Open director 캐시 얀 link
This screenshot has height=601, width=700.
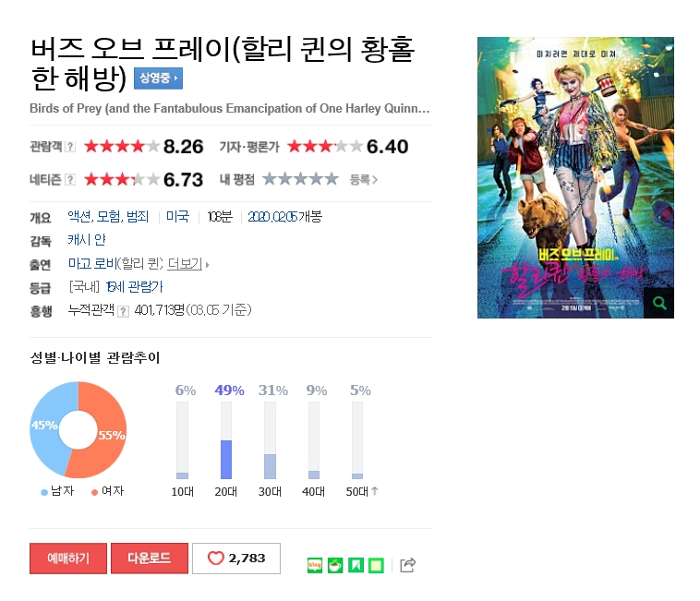[x=87, y=240]
